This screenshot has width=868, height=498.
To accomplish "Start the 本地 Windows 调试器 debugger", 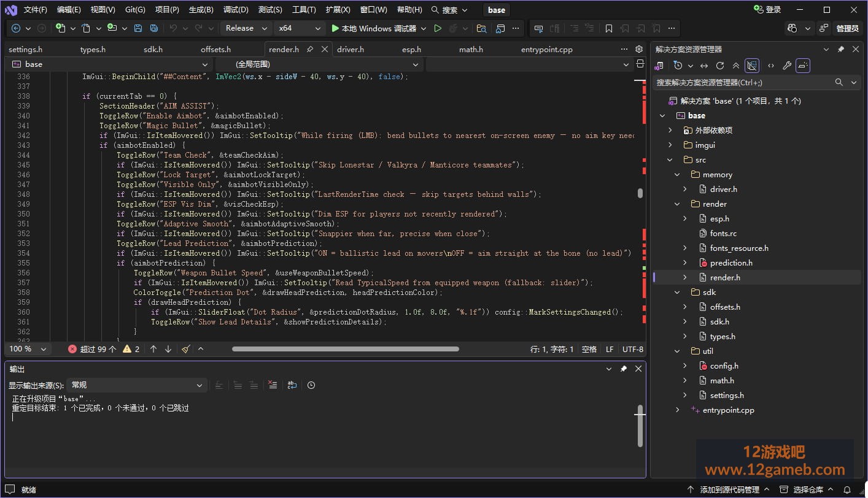I will pos(374,28).
